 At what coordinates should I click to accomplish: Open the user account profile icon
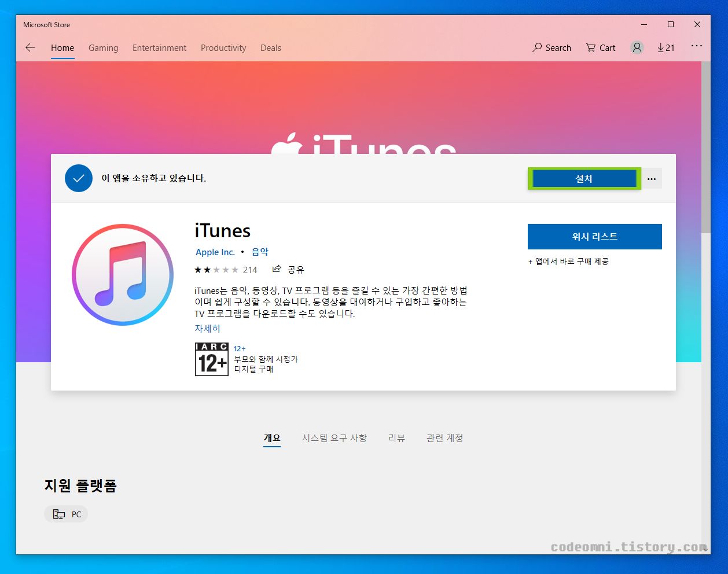coord(637,47)
